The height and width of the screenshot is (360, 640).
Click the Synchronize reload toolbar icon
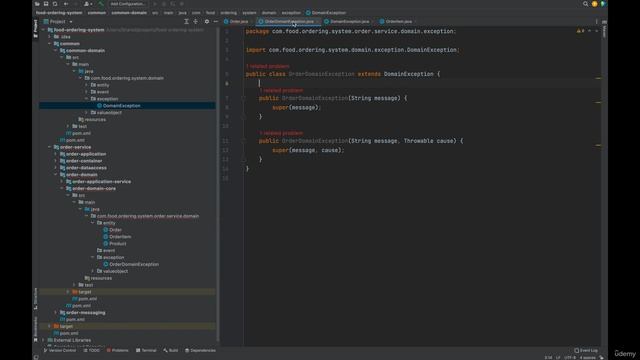point(55,4)
